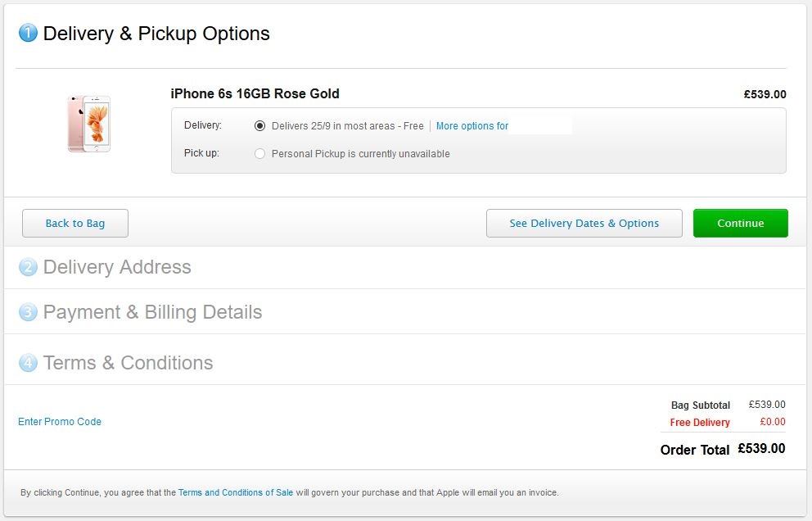The image size is (812, 521).
Task: Click See Delivery Dates & Options button
Action: coord(584,224)
